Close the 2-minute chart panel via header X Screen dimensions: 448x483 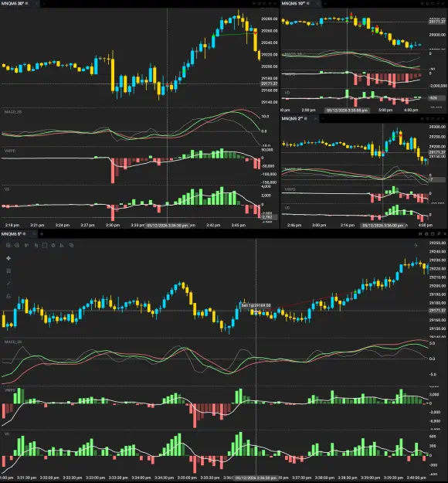pyautogui.click(x=445, y=118)
